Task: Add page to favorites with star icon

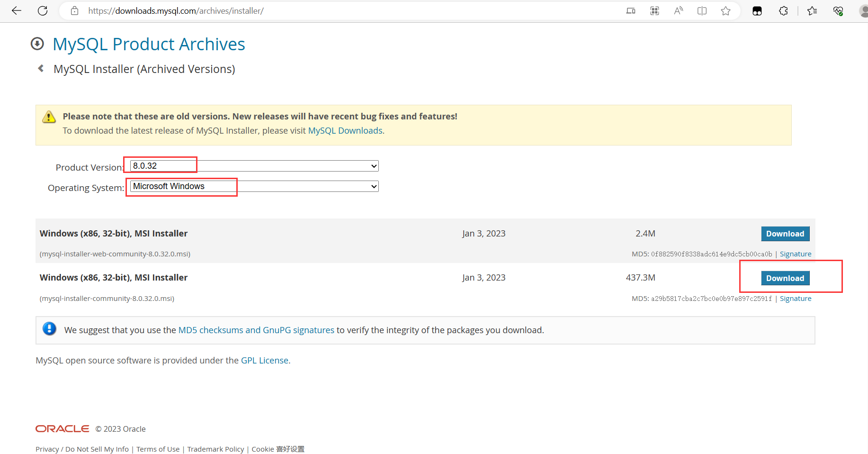Action: point(725,11)
